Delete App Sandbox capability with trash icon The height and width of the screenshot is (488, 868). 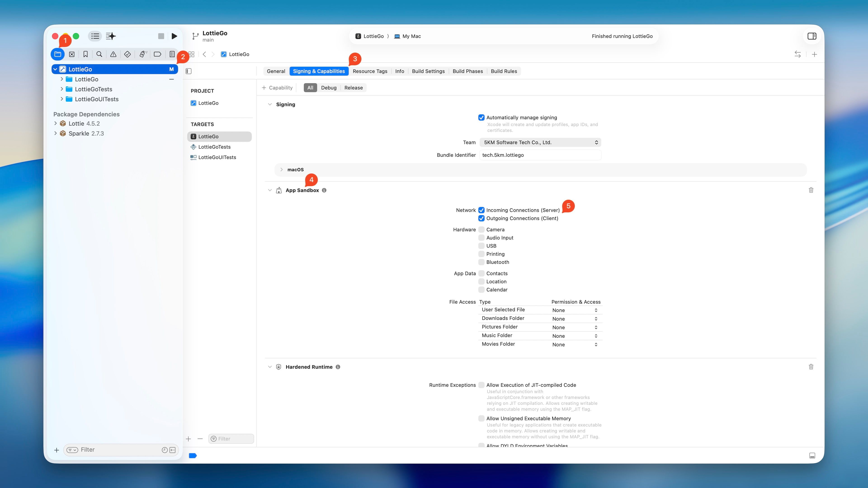[811, 190]
